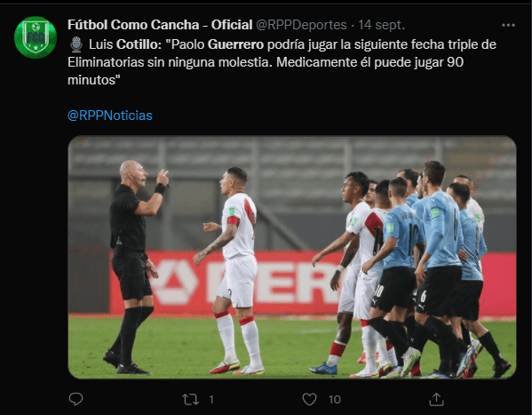Retweet using the arrows icon
Viewport: 532px width, 415px height.
pos(190,399)
